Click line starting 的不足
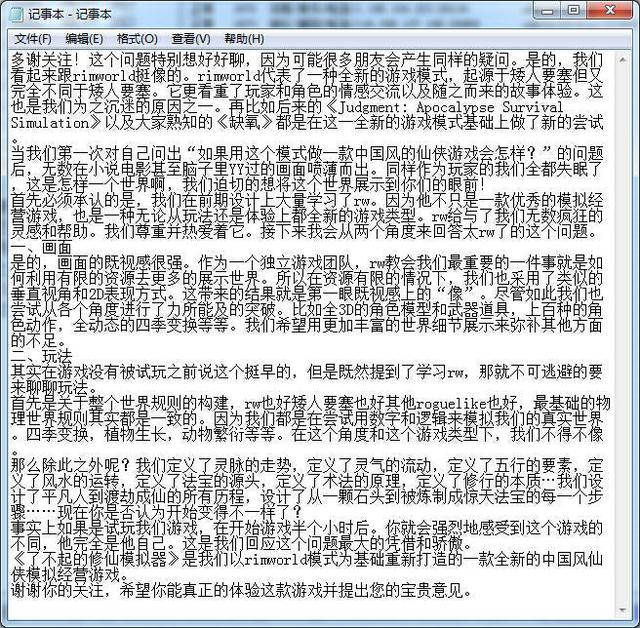This screenshot has width=640, height=628. 39,341
